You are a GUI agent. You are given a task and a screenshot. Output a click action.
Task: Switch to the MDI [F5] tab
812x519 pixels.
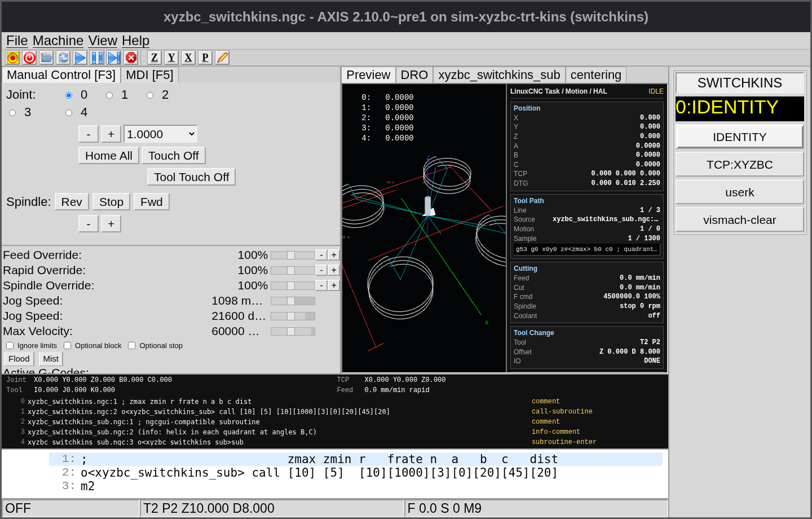[x=149, y=75]
